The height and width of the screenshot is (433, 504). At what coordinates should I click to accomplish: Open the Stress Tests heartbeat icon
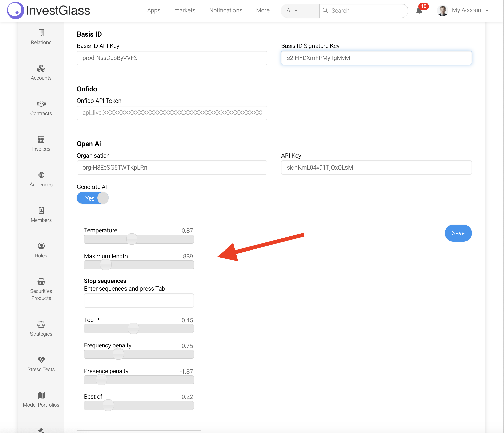click(41, 360)
